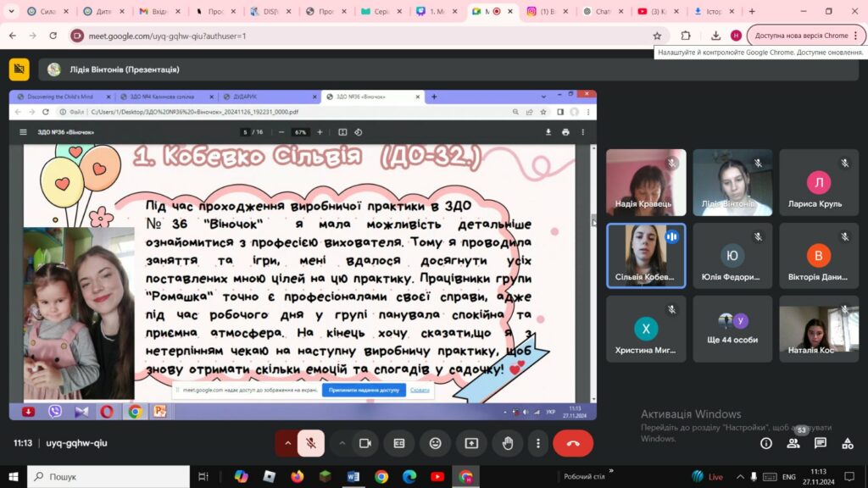
Task: Expand audio settings arrow beside microphone
Action: coord(287,443)
